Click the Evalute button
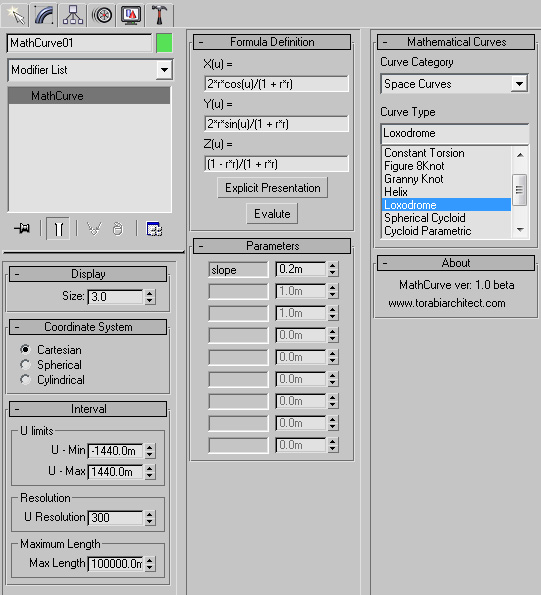The height and width of the screenshot is (595, 541). point(272,214)
